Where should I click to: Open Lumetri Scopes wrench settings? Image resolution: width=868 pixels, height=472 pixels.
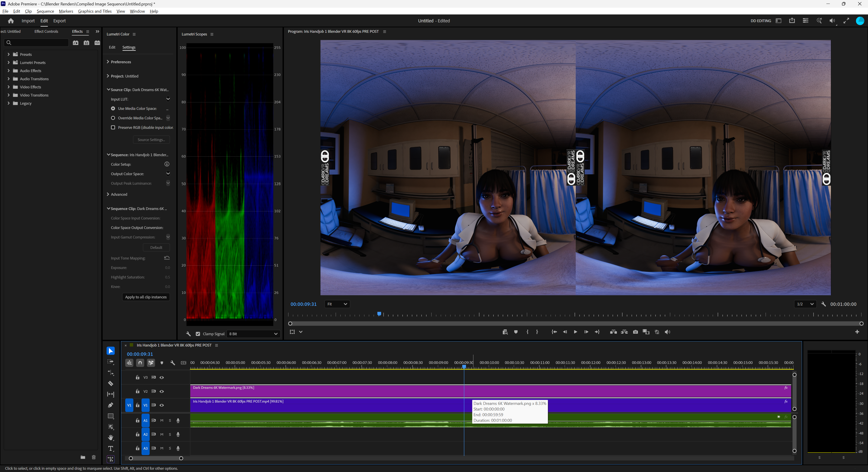click(188, 334)
